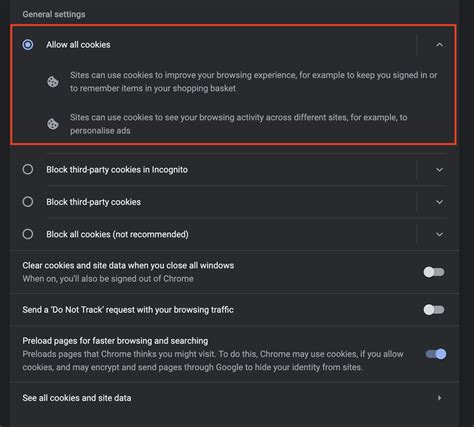Expand Block all cookies (not recommended) chevron
Screen dimensions: 474x427
(x=439, y=234)
